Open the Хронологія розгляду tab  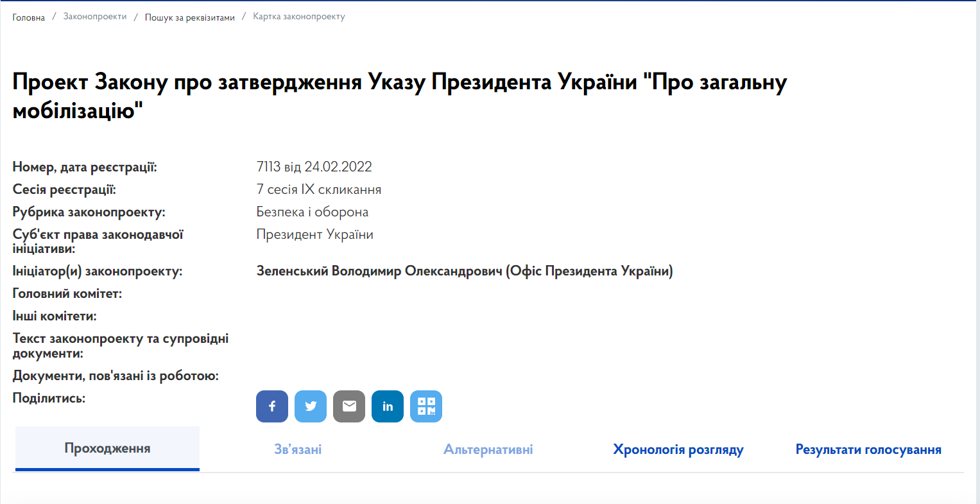(x=678, y=449)
